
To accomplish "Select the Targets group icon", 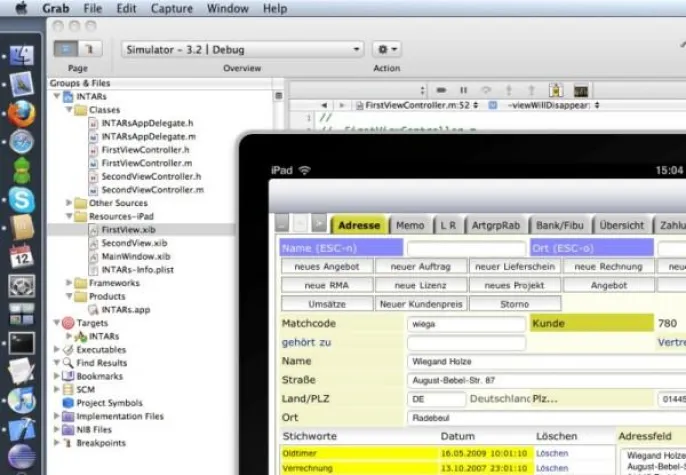I will 69,324.
